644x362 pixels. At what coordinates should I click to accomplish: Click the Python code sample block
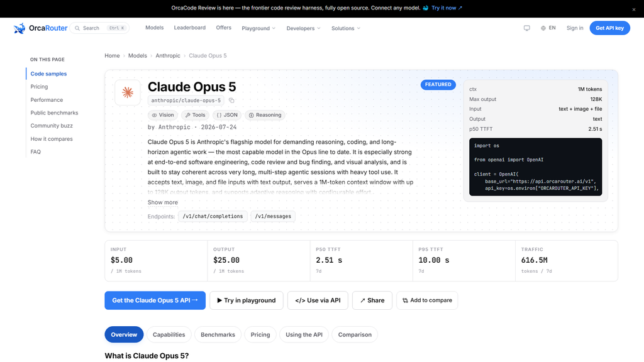tap(536, 167)
